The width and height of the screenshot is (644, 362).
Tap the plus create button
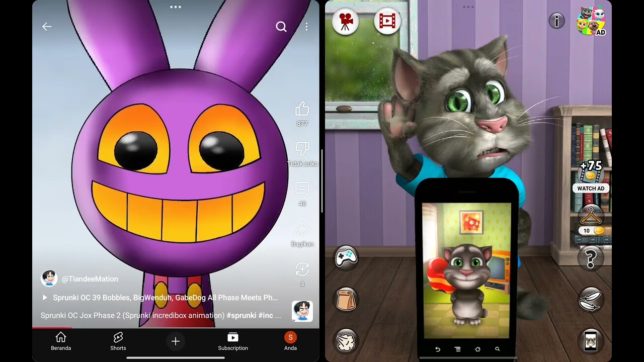[176, 341]
